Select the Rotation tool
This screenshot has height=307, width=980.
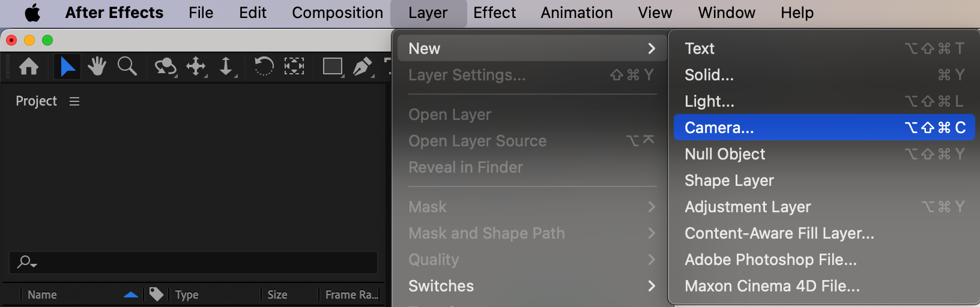pos(264,66)
